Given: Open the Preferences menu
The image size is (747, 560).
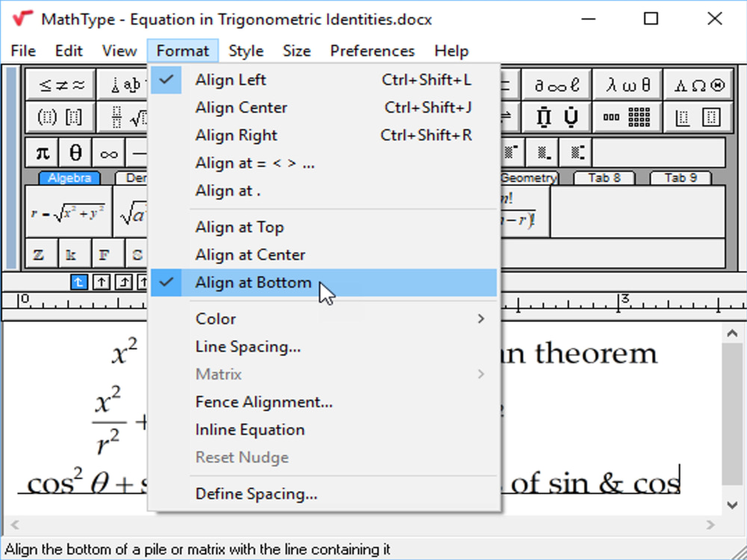Looking at the screenshot, I should (x=372, y=51).
